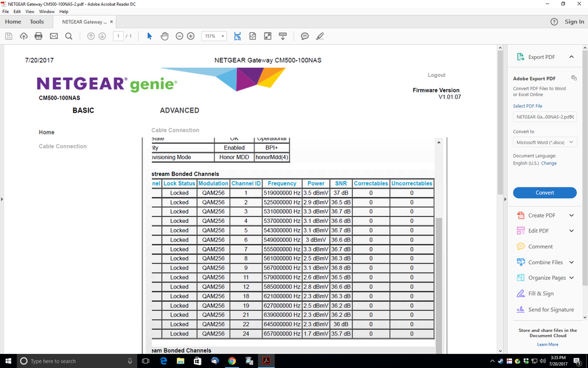The image size is (588, 368).
Task: Open the View menu
Action: pos(30,12)
